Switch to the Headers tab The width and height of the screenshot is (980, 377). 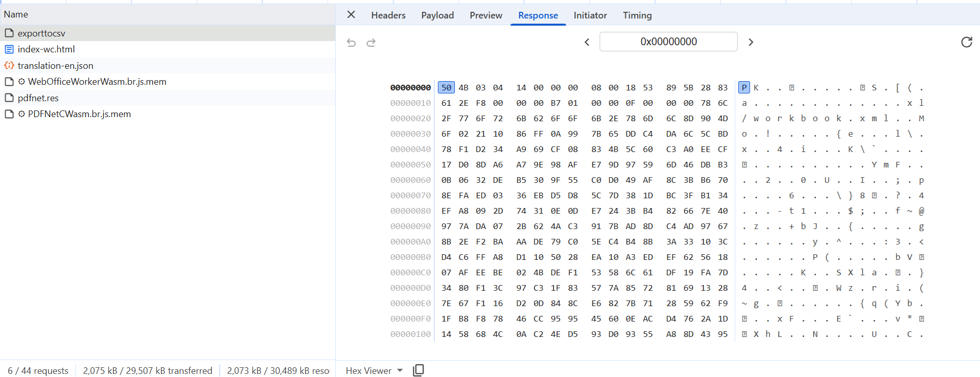[388, 15]
